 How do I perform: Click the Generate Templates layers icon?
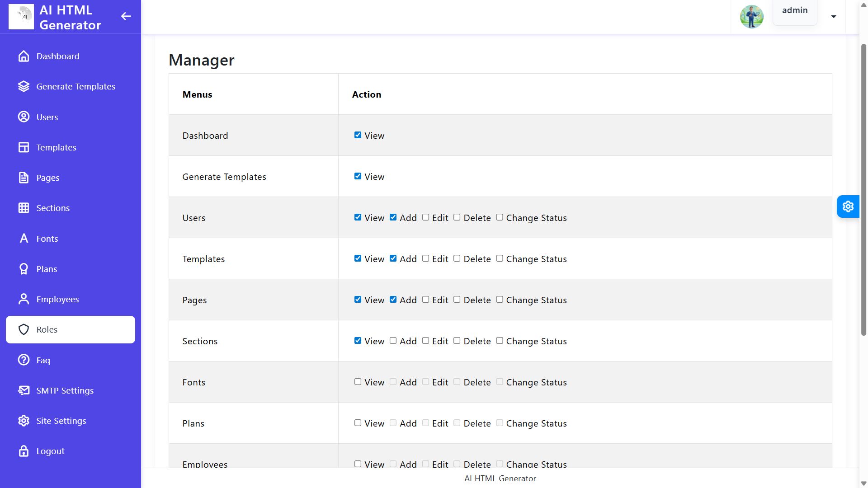(x=24, y=86)
